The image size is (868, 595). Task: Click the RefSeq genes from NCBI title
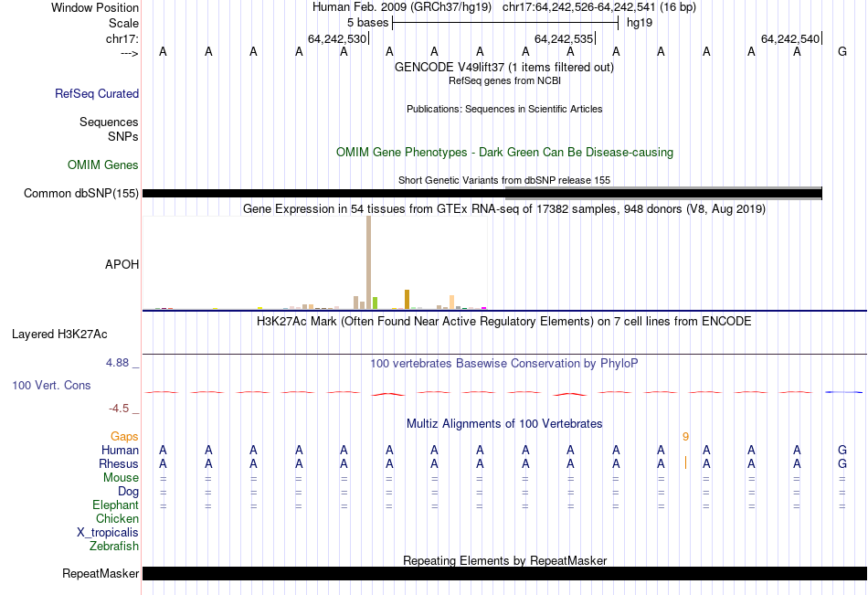pos(504,80)
